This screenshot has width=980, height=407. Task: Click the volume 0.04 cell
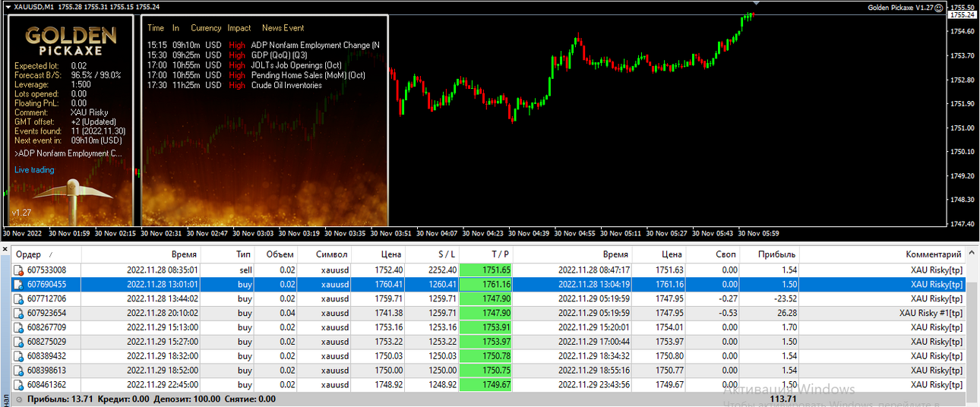coord(286,313)
